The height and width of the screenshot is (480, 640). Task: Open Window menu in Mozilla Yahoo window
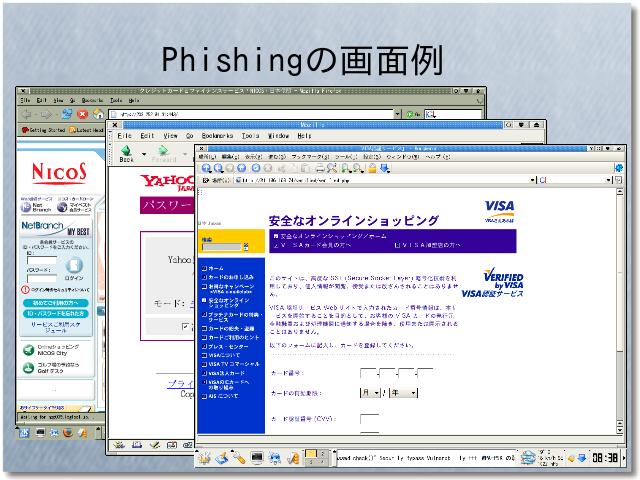(278, 136)
